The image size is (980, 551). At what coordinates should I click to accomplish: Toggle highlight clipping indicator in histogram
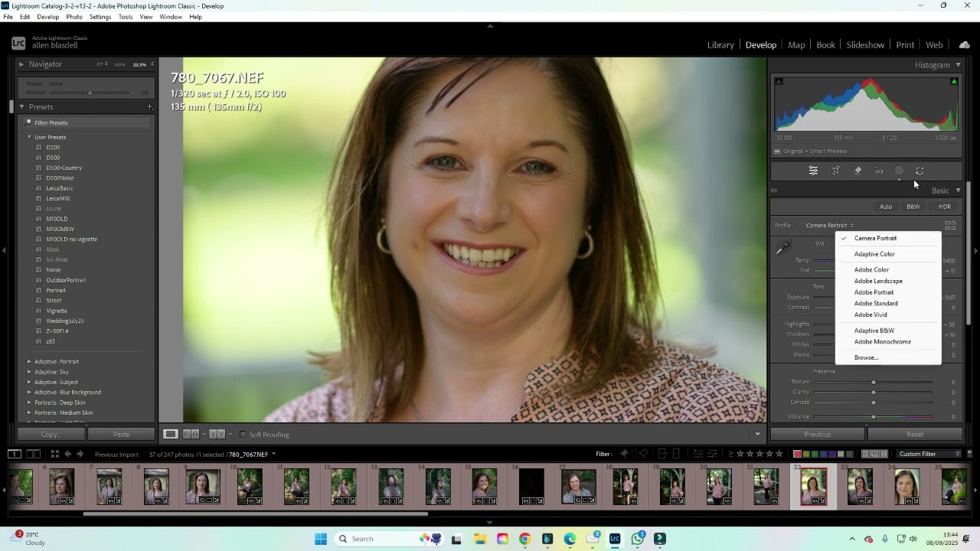(x=954, y=81)
